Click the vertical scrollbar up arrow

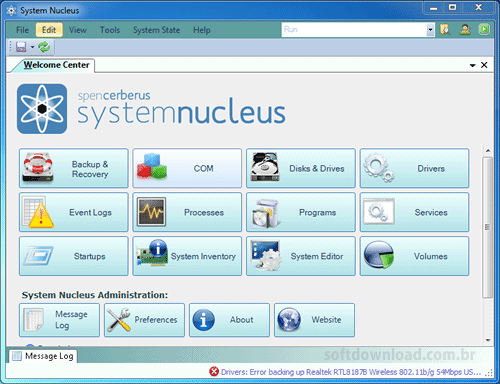[488, 151]
